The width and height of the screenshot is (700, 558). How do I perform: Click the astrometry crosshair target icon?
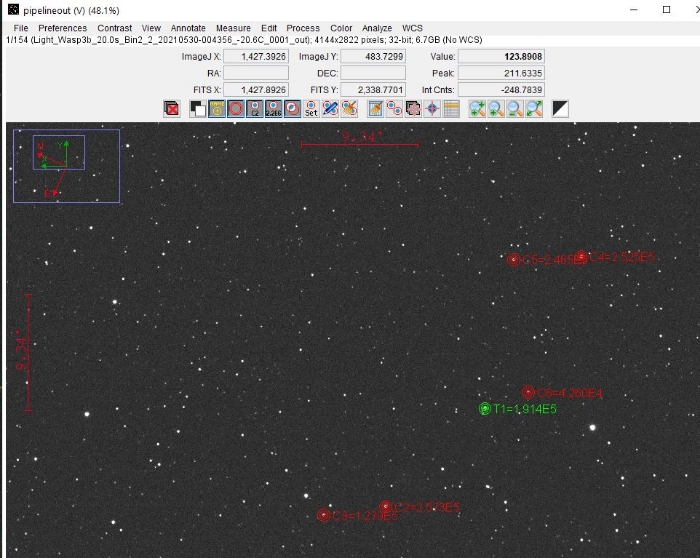(x=432, y=109)
